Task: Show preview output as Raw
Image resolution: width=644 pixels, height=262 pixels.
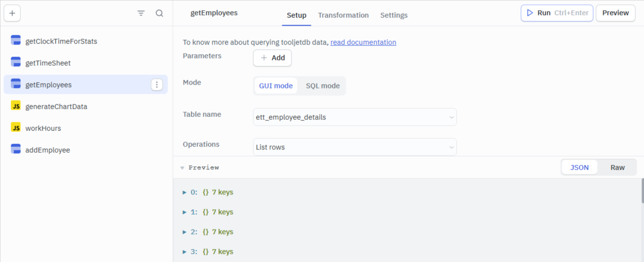Action: click(x=617, y=167)
